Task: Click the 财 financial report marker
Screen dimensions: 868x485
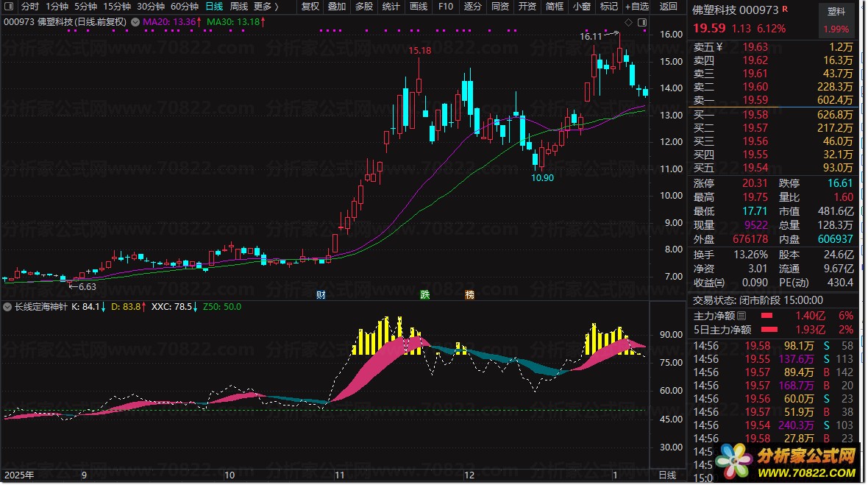Action: (321, 295)
